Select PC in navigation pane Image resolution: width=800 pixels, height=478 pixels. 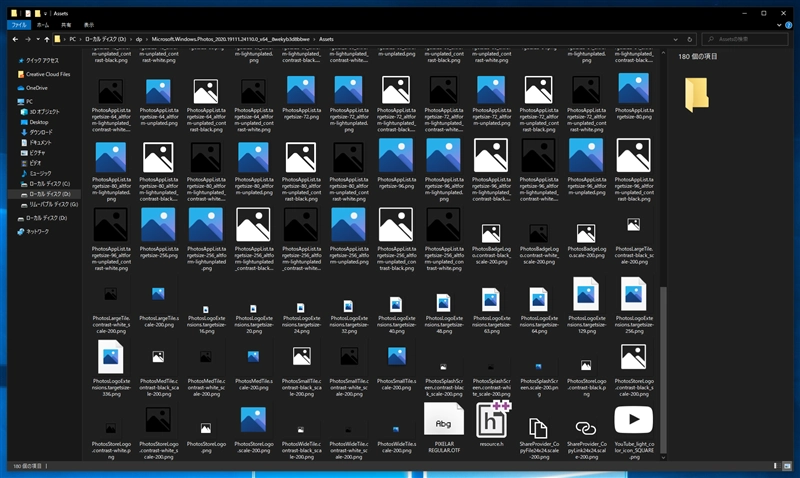26,102
